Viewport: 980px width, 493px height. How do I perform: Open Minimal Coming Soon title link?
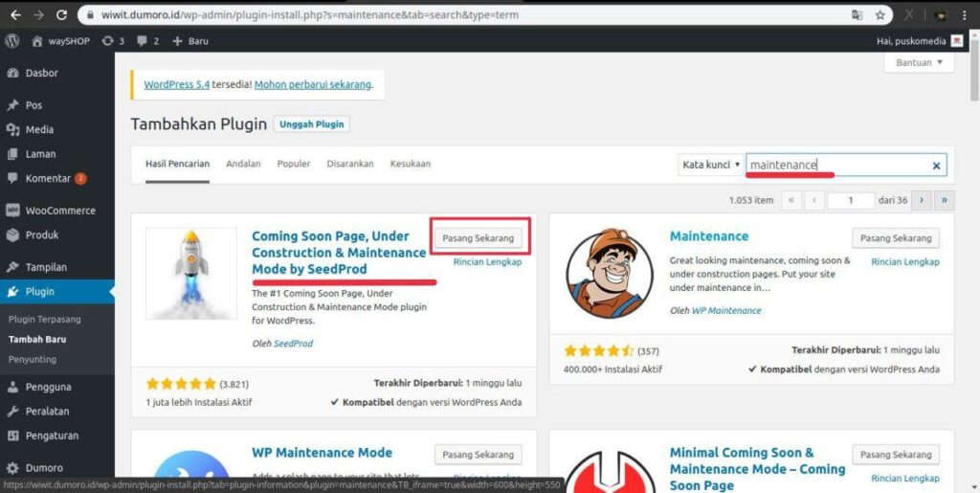[758, 469]
